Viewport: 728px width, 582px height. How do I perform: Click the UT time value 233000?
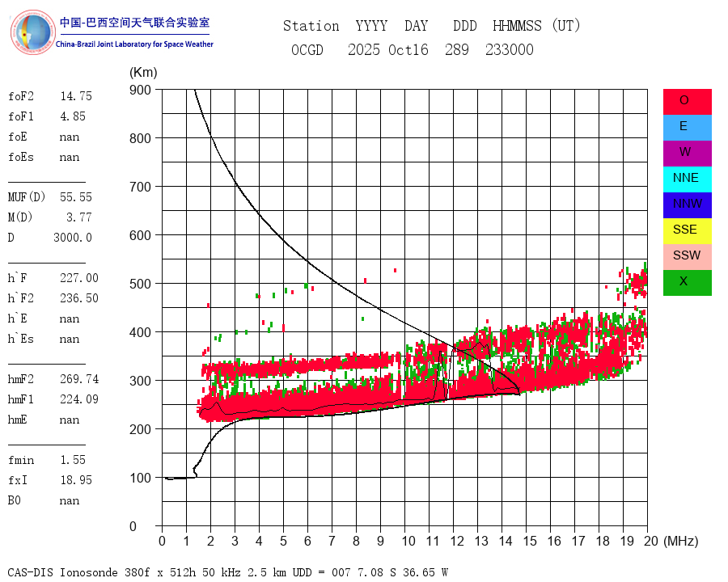[510, 49]
